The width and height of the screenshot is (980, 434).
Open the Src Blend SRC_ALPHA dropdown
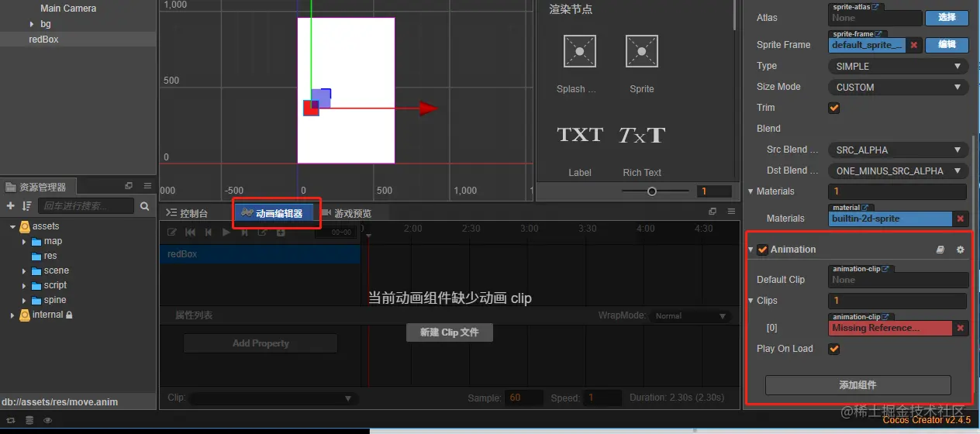point(897,150)
